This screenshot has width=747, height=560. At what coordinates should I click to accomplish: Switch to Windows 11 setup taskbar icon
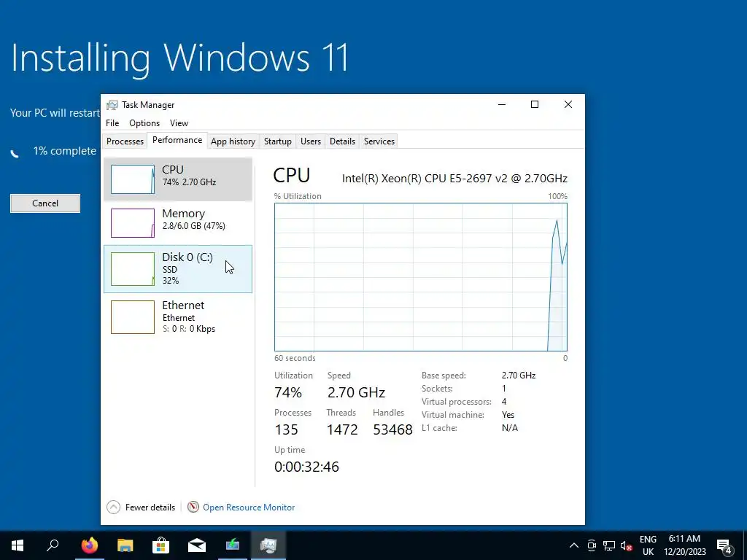click(x=233, y=545)
